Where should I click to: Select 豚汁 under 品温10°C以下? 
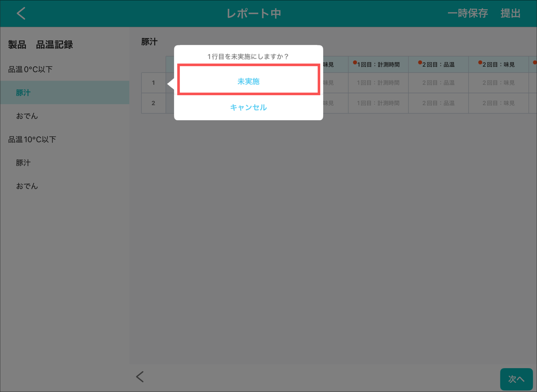click(x=23, y=163)
